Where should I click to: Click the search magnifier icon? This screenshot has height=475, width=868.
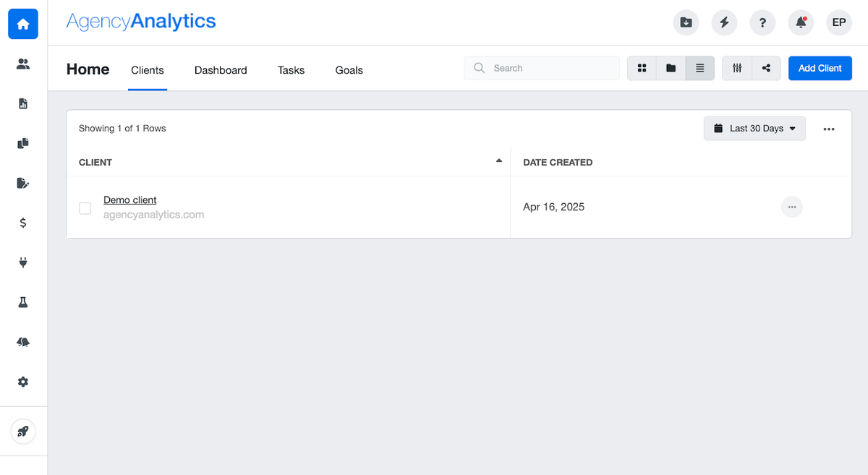479,68
